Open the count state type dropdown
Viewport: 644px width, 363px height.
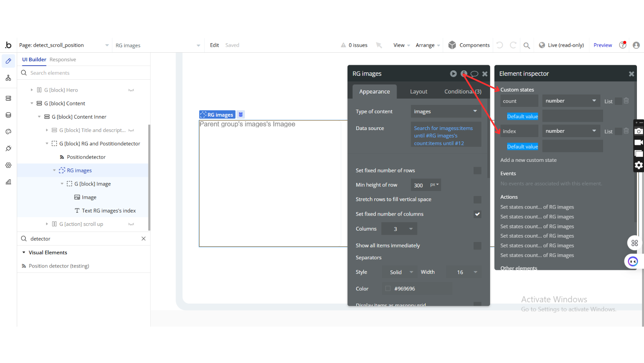[571, 101]
